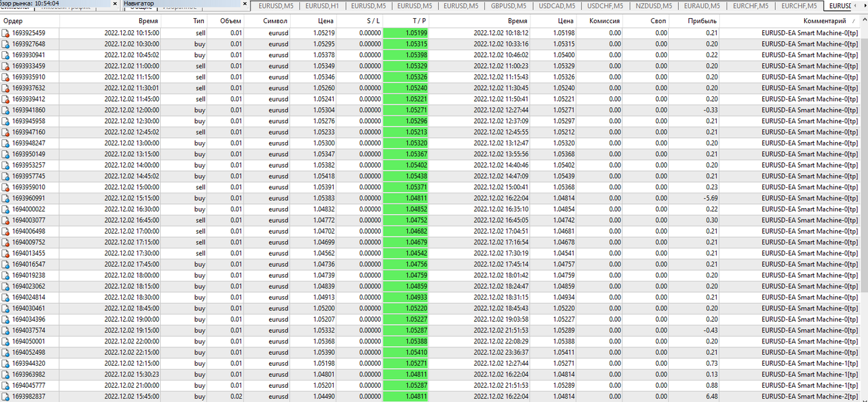The image size is (868, 402).
Task: Select the green T/P cell 1.05398
Action: pos(406,55)
